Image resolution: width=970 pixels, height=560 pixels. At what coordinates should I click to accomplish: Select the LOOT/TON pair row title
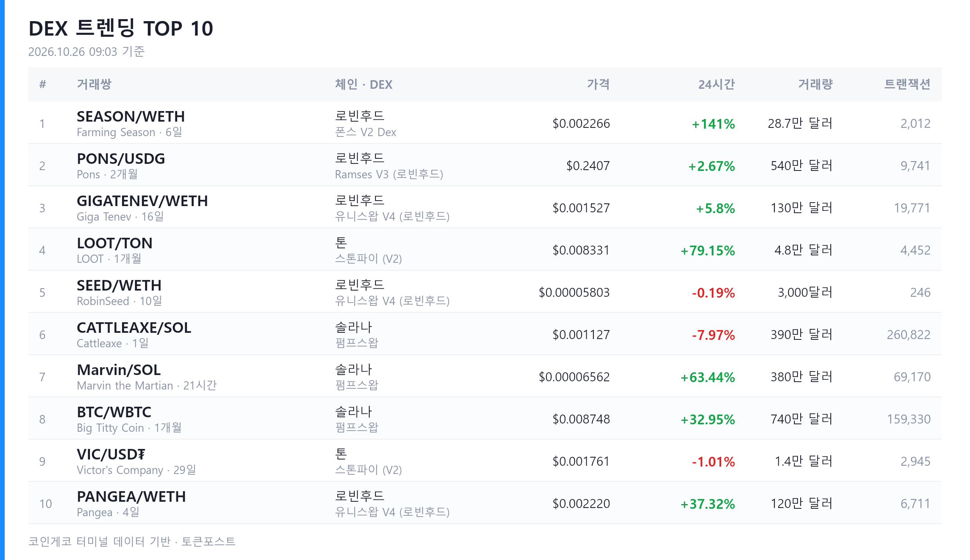pyautogui.click(x=115, y=243)
